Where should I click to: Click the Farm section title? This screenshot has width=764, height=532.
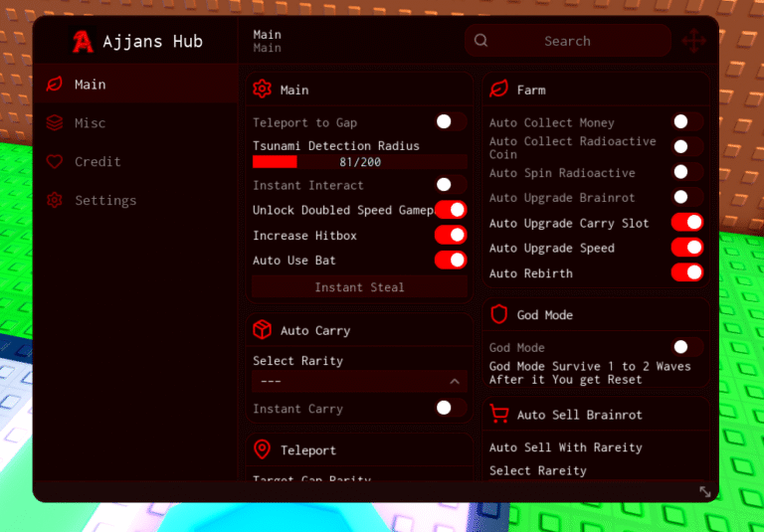pyautogui.click(x=531, y=90)
